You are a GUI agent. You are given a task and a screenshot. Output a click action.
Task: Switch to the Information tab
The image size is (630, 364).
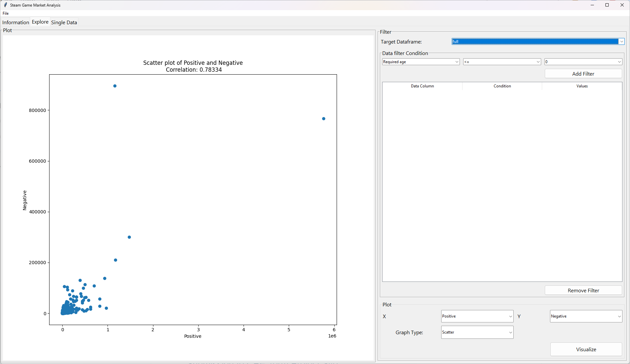(x=15, y=22)
